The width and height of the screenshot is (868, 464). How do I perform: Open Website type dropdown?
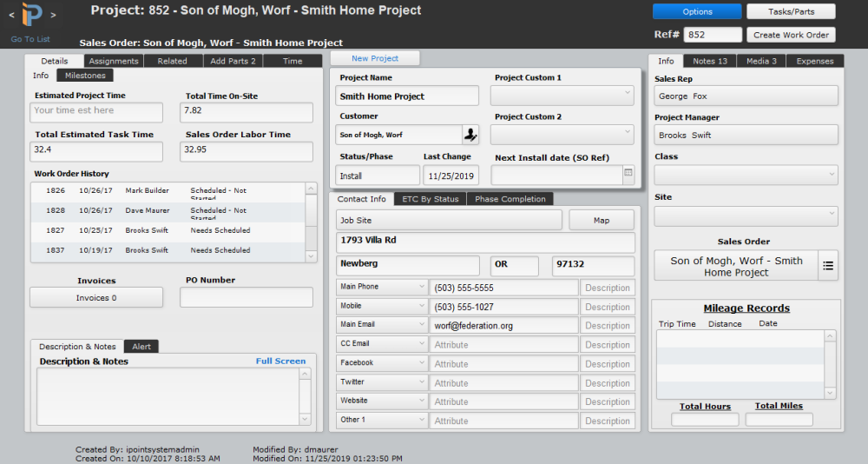pyautogui.click(x=381, y=401)
